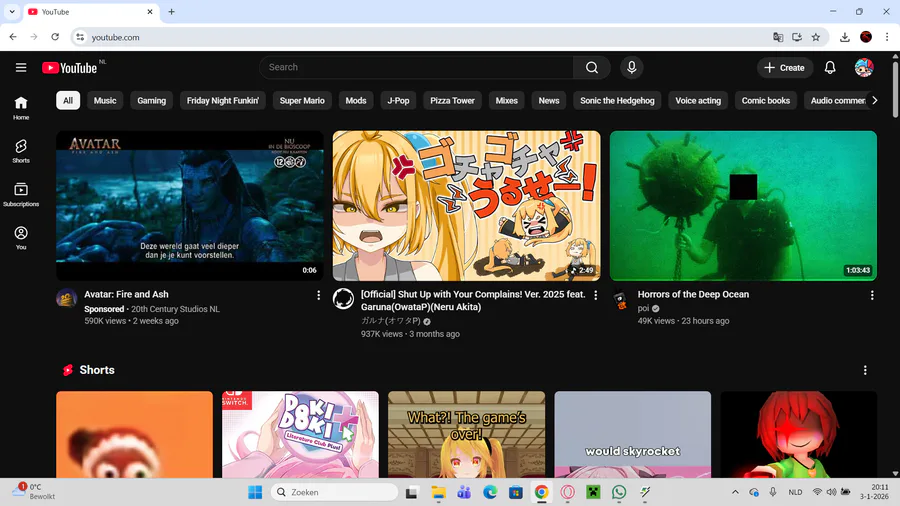Open options for Horrors of the Deep Ocean
Image resolution: width=900 pixels, height=506 pixels.
pyautogui.click(x=872, y=295)
